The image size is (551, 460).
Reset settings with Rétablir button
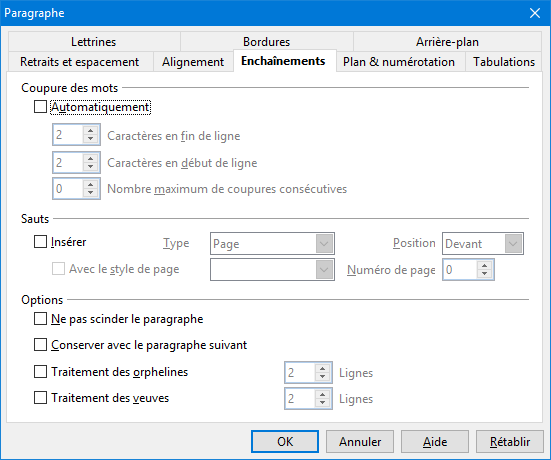510,441
